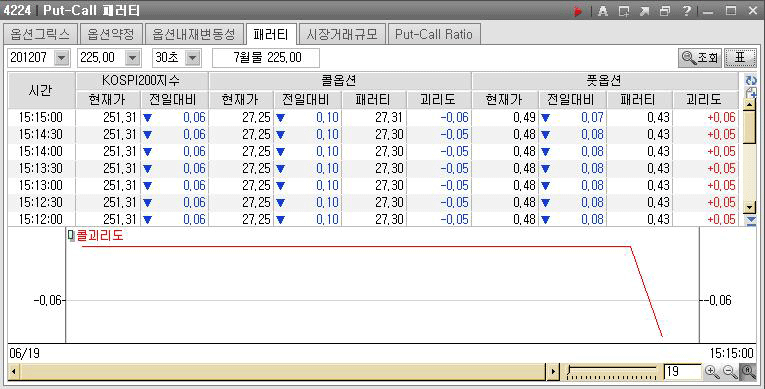Viewport: 765px width, 389px height.
Task: Click the 7월물 225.00 display field
Action: [266, 58]
